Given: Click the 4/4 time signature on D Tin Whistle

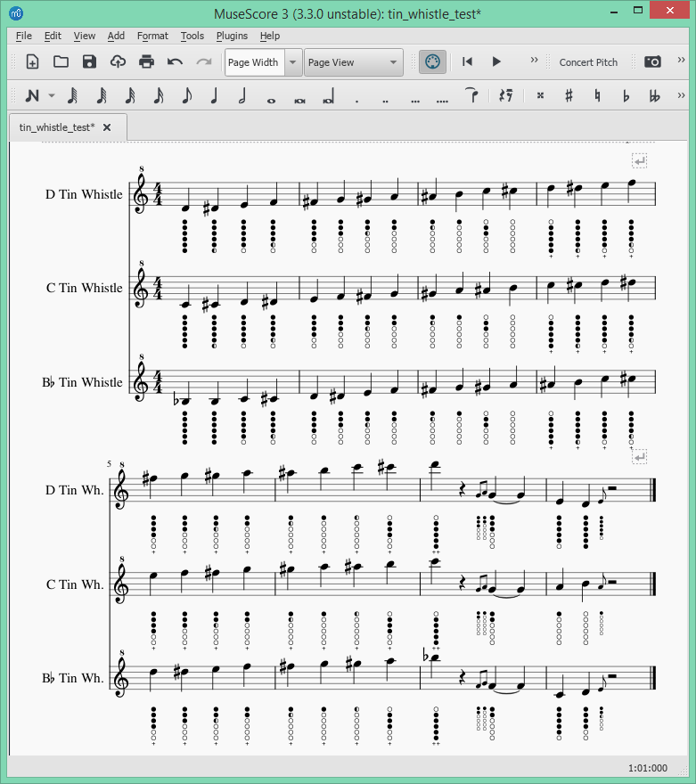Looking at the screenshot, I should pyautogui.click(x=158, y=194).
